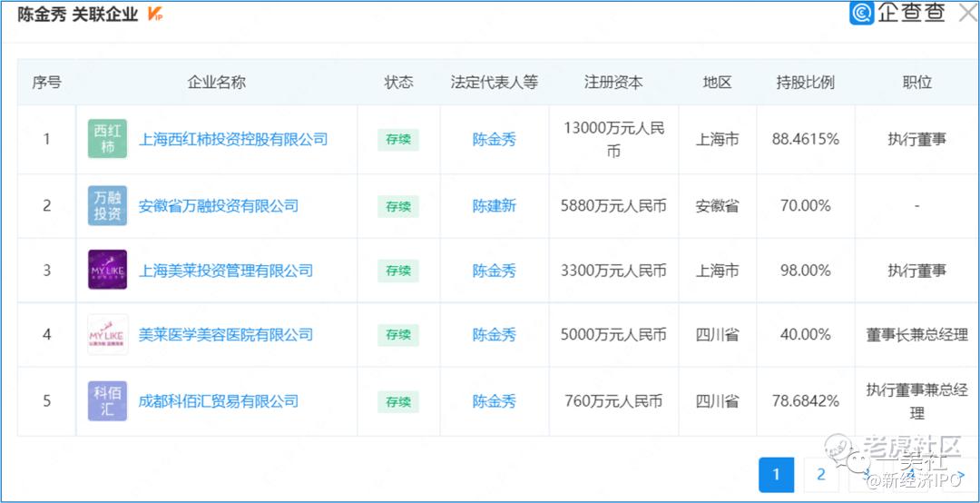Go to page 2 in pagination
This screenshot has width=980, height=503.
click(x=821, y=475)
